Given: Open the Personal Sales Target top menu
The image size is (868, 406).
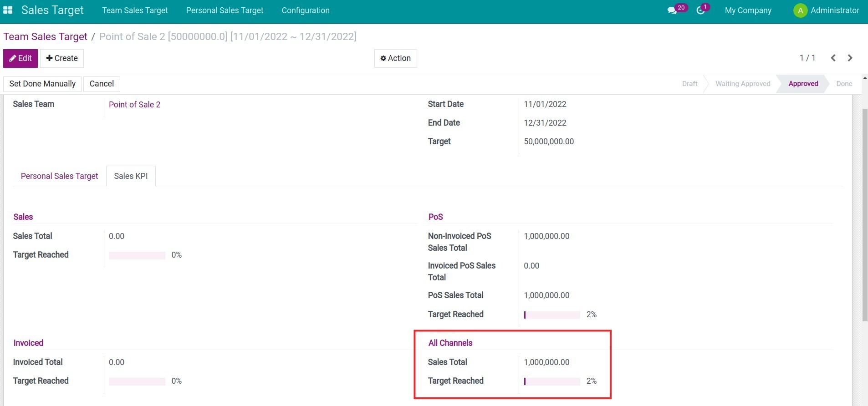Looking at the screenshot, I should (x=225, y=10).
